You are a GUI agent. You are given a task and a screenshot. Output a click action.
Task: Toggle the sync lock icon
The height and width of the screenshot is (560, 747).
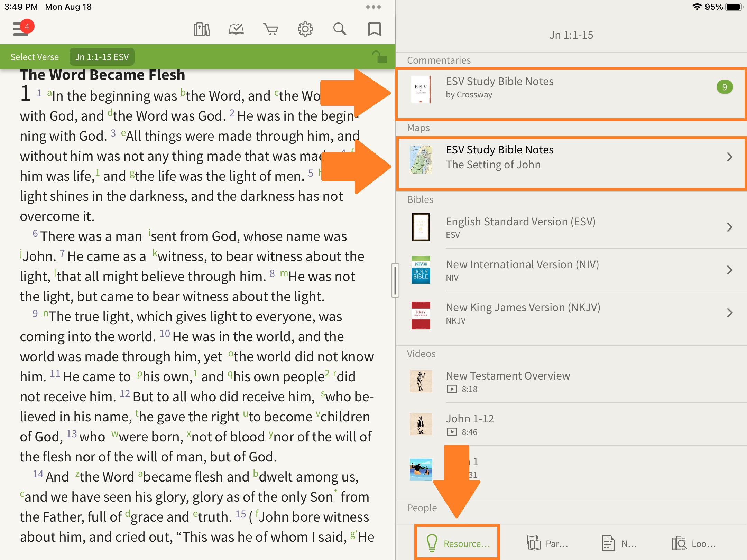click(x=379, y=57)
